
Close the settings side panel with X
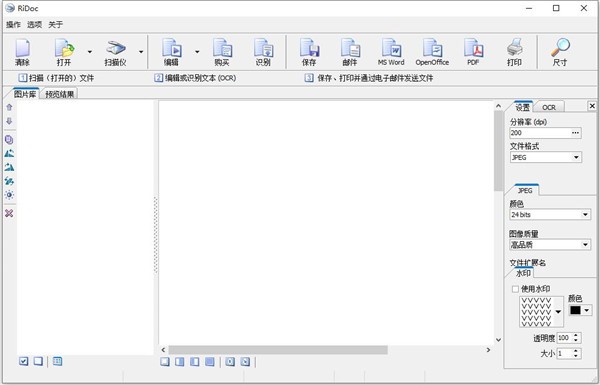pos(592,106)
